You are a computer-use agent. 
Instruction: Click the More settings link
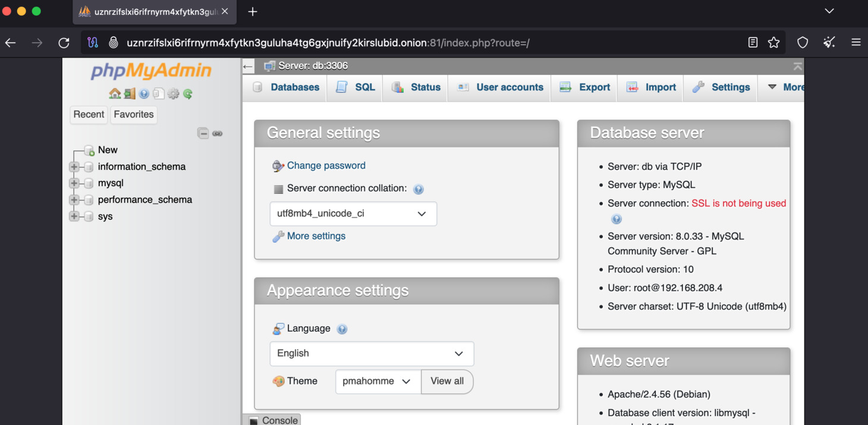coord(316,236)
